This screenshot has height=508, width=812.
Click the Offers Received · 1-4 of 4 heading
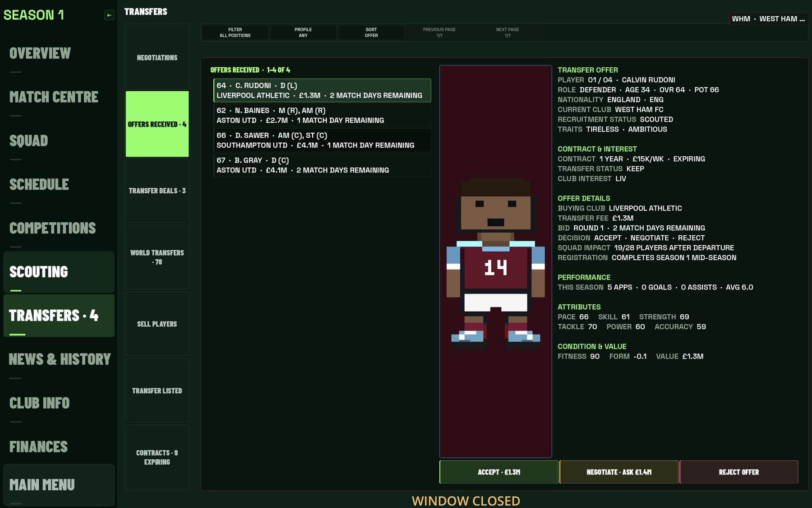coord(250,70)
